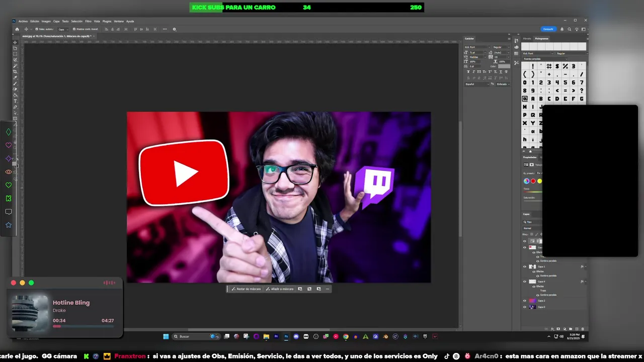The height and width of the screenshot is (362, 644).
Task: Hide the Capa 2 layer
Action: pos(525,301)
